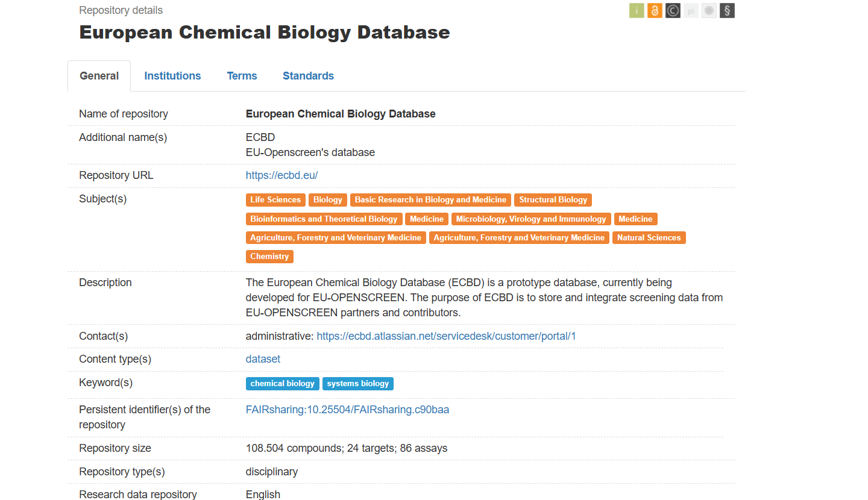Click the Chemistry subject tag
The image size is (868, 500).
[269, 256]
